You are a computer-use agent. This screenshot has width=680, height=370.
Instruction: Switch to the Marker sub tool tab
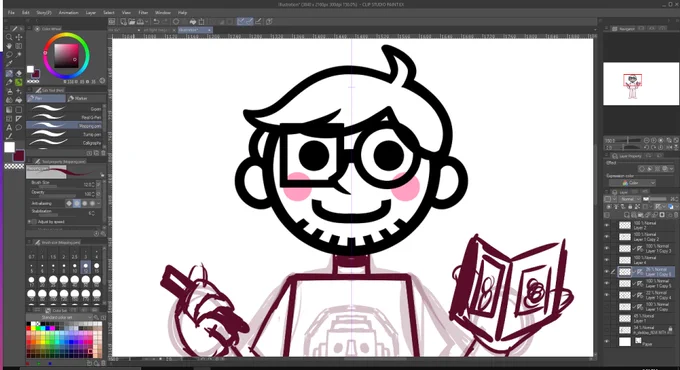(87, 98)
